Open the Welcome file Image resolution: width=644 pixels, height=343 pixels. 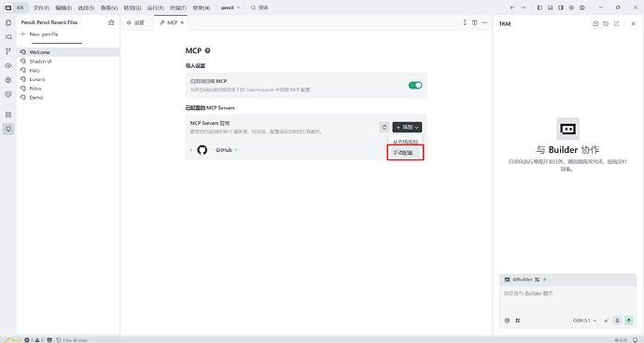68,52
